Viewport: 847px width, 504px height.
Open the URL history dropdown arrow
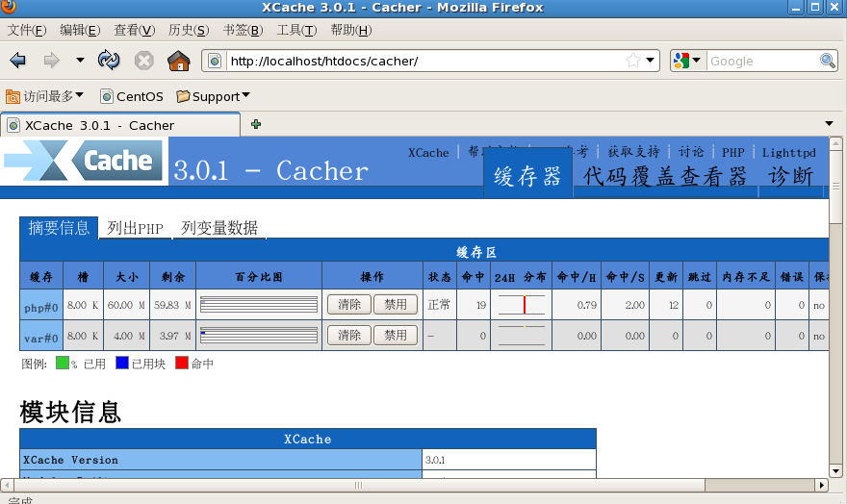click(651, 61)
